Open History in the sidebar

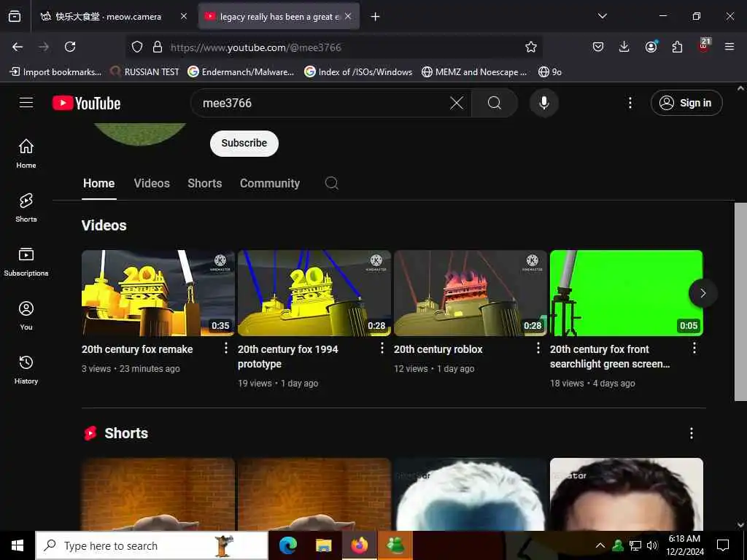26,369
